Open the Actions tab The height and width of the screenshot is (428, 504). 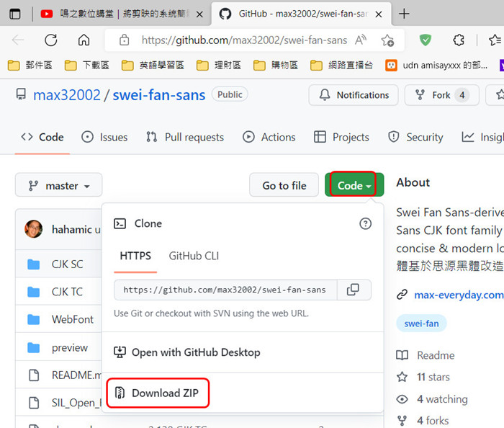[269, 138]
